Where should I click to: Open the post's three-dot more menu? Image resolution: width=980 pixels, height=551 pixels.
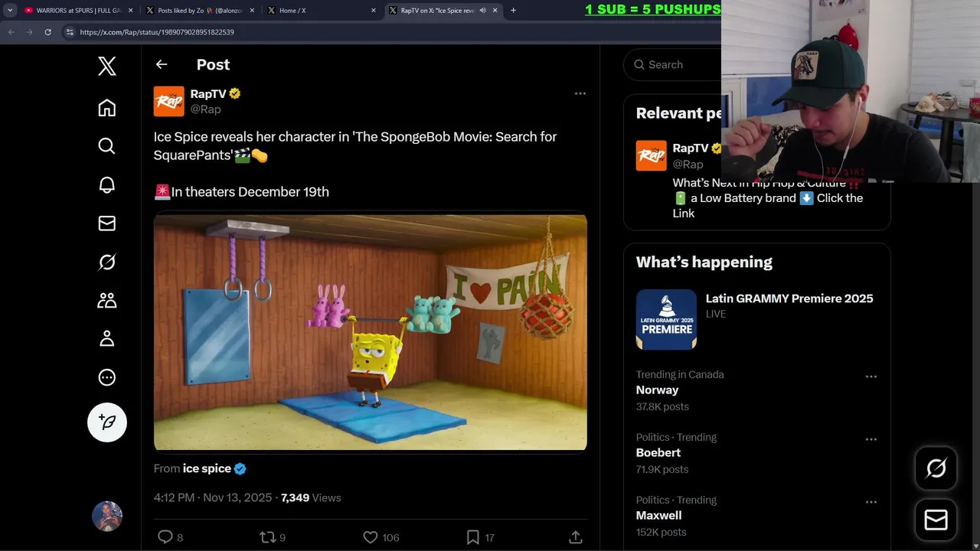(580, 93)
